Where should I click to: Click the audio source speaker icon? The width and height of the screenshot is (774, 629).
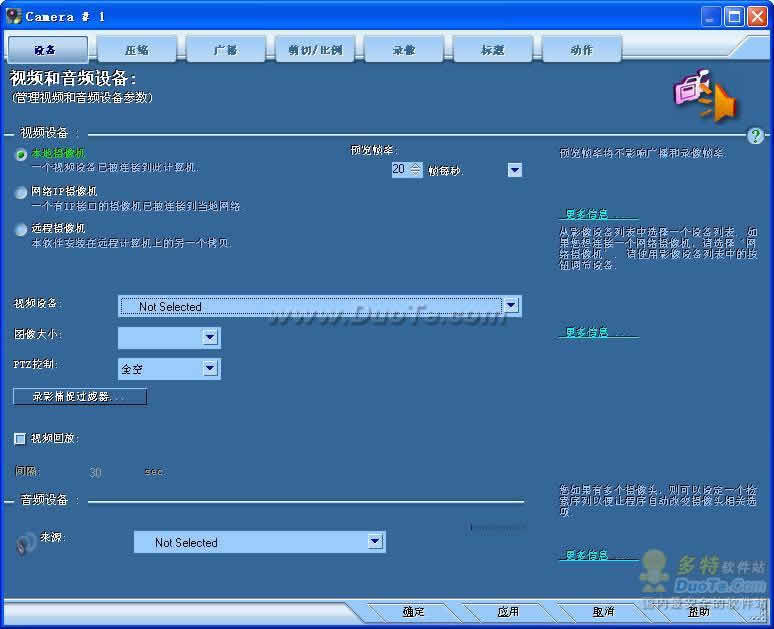pyautogui.click(x=26, y=543)
